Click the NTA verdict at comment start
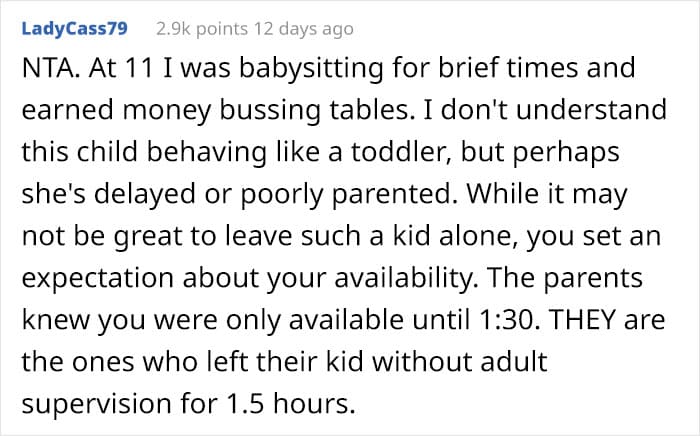The width and height of the screenshot is (700, 436). coord(51,68)
